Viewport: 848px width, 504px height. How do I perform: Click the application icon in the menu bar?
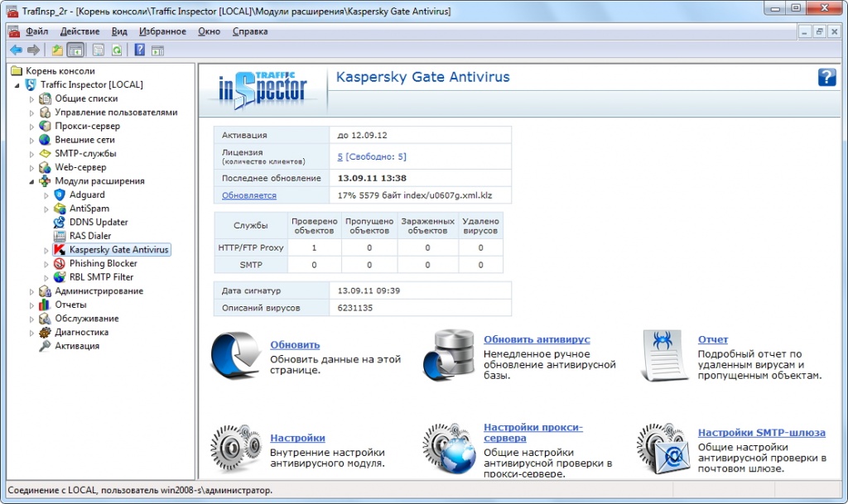pyautogui.click(x=14, y=31)
